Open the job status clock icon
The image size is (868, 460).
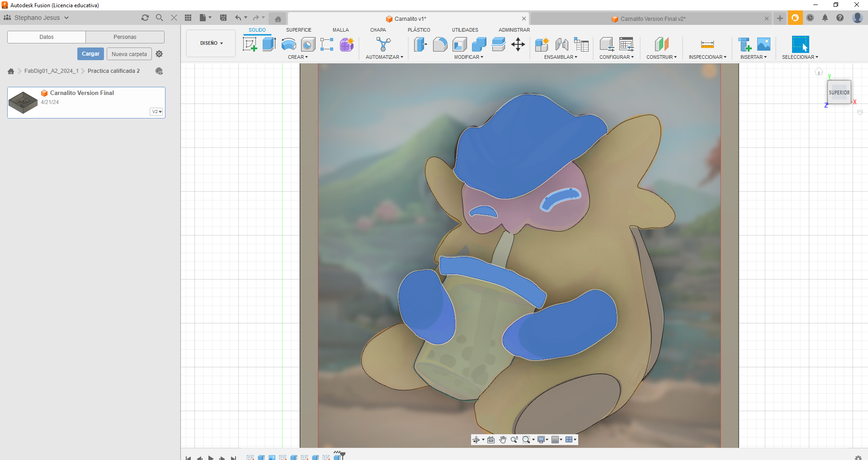coord(810,18)
